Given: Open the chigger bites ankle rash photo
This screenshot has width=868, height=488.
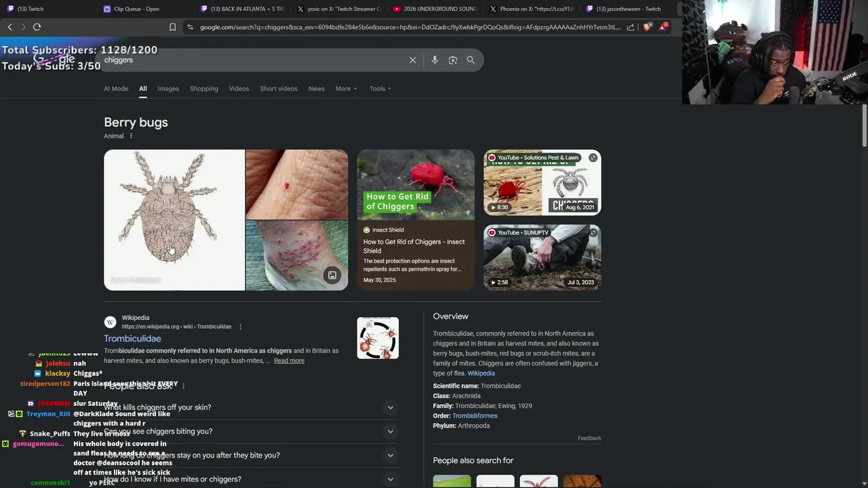Looking at the screenshot, I should tap(297, 256).
